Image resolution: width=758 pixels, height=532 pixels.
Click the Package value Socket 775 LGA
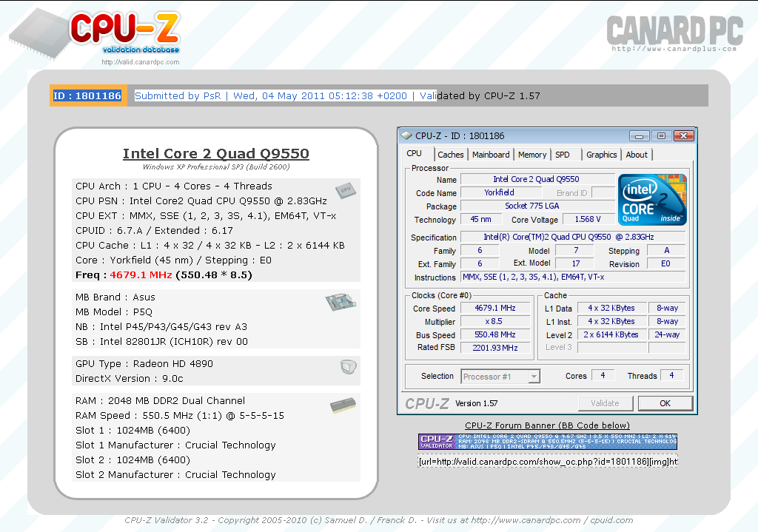coord(537,206)
